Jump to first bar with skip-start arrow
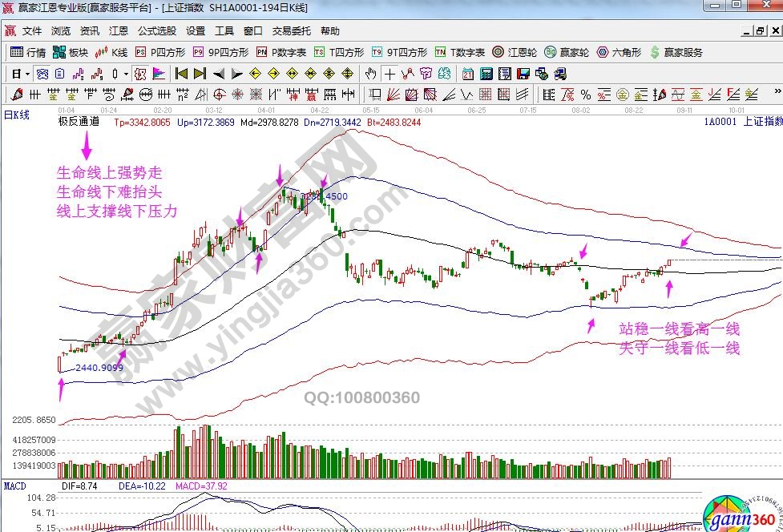The image size is (783, 532). coord(181,74)
